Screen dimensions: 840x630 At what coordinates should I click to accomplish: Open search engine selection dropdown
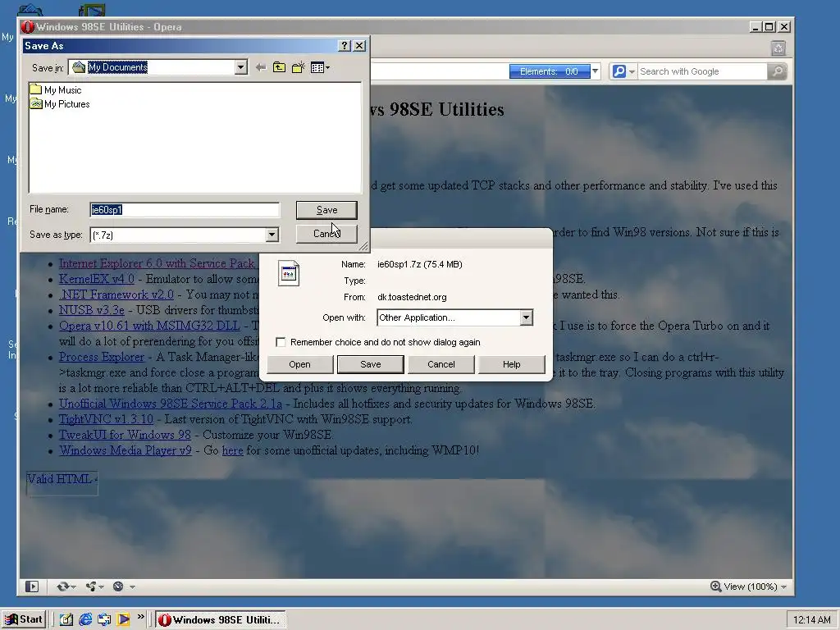coord(632,71)
